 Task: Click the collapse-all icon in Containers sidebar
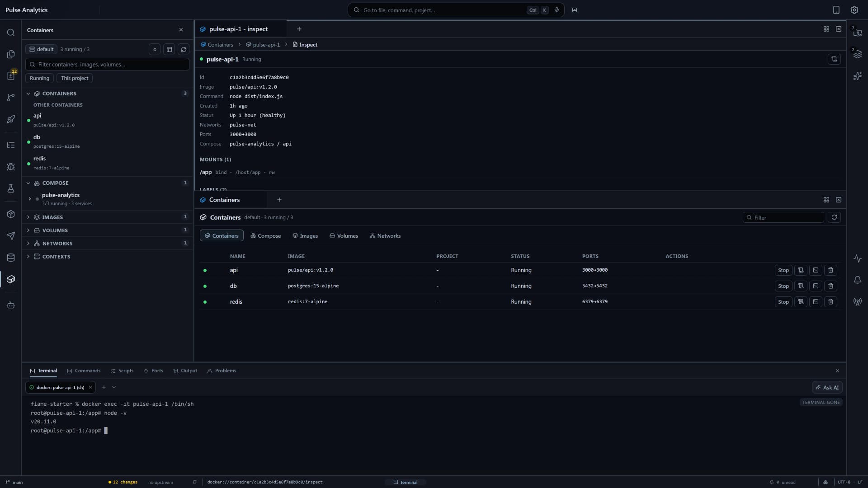point(155,49)
